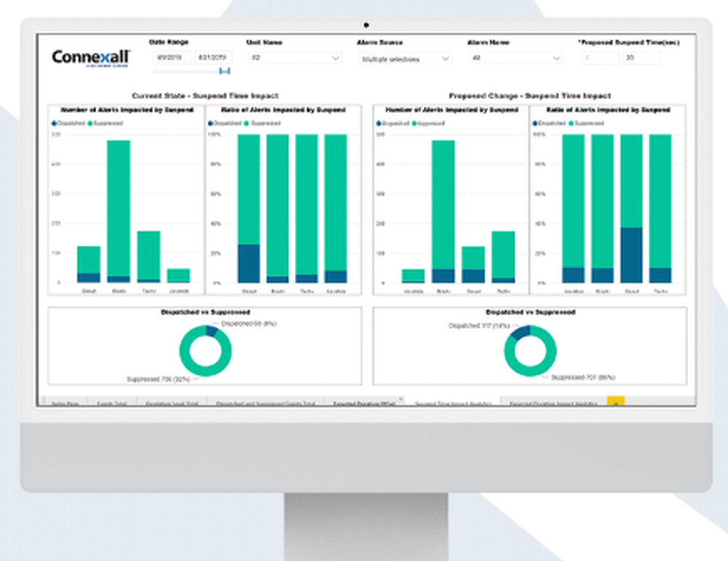Open the Unit Name dropdown

pos(295,58)
